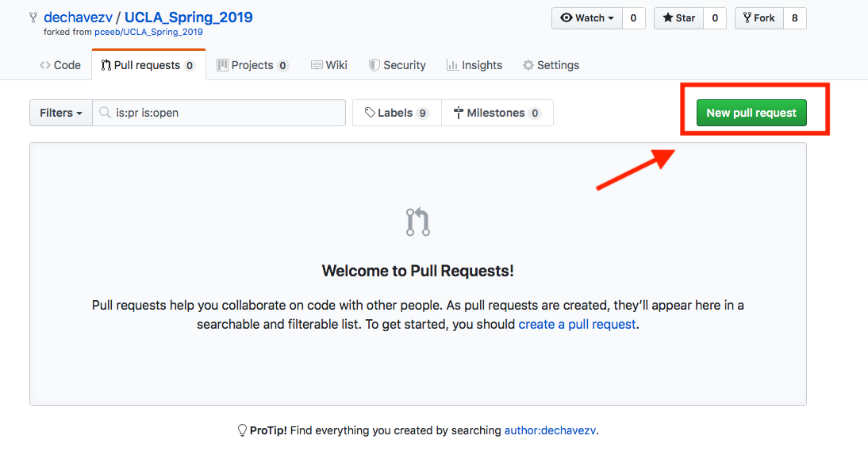The width and height of the screenshot is (868, 451).
Task: Open the pceeb/UCLA_Spring_2019 upstream link
Action: point(148,32)
